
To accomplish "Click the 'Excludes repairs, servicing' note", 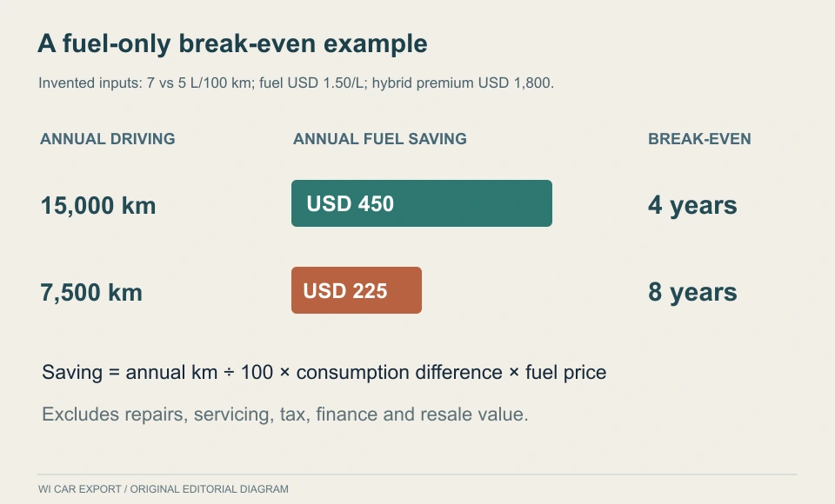I will [285, 414].
